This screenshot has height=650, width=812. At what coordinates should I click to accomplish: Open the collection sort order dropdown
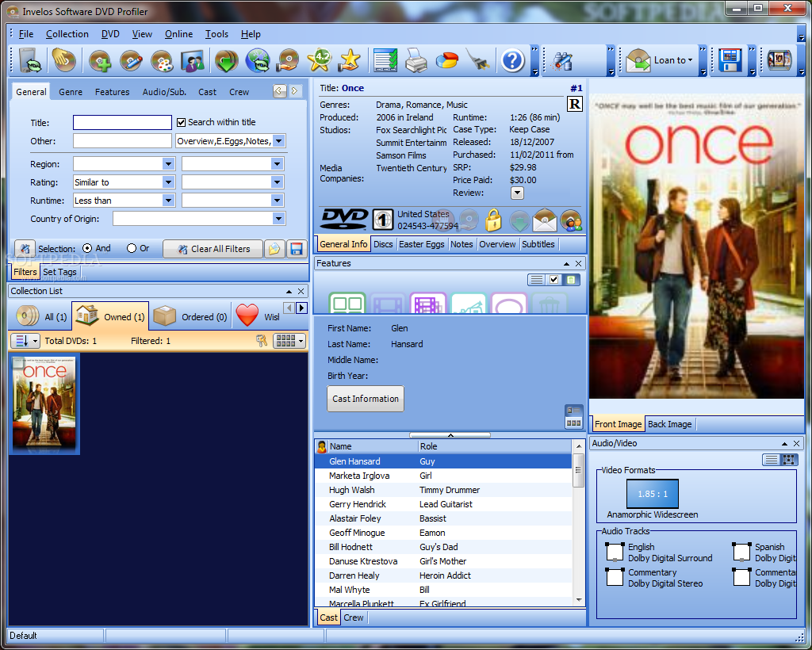point(25,341)
